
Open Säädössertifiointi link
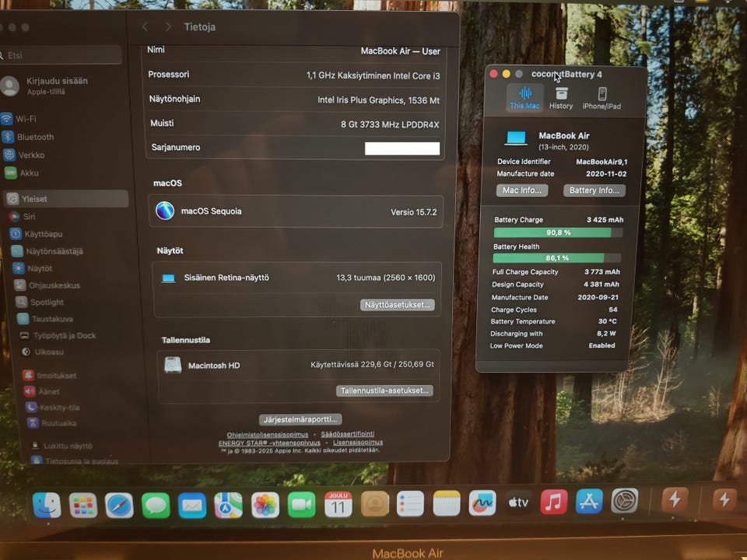coord(347,434)
